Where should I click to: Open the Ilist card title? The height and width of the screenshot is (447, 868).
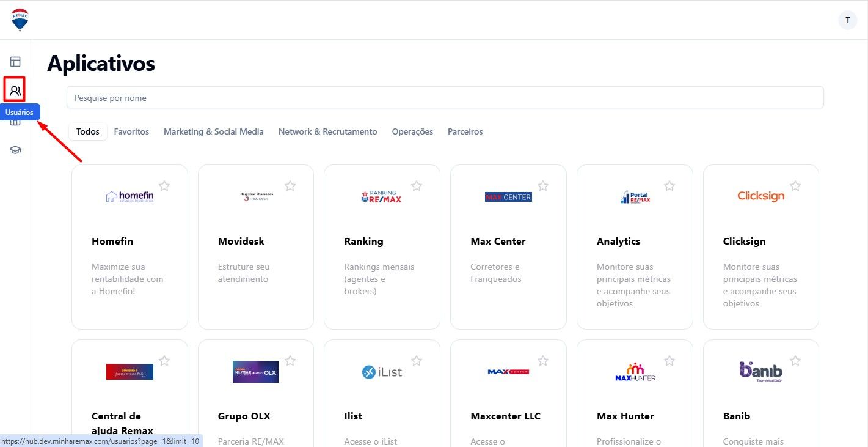coord(353,416)
